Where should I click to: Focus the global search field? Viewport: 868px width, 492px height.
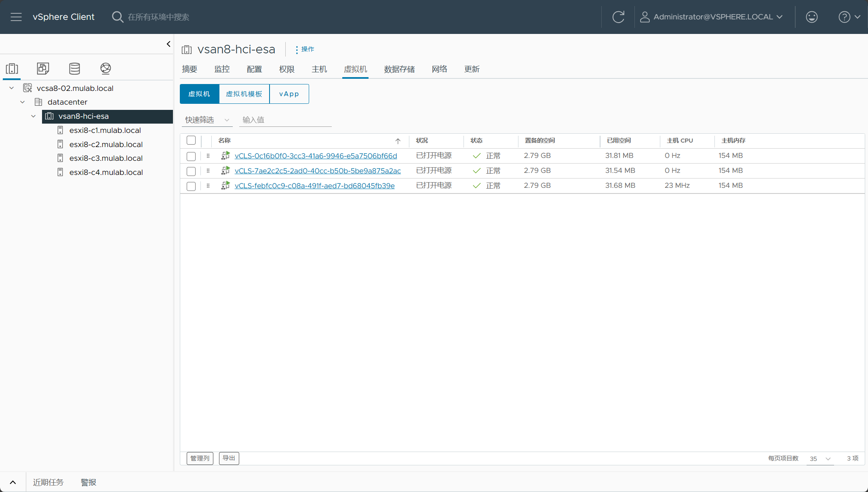tap(158, 17)
